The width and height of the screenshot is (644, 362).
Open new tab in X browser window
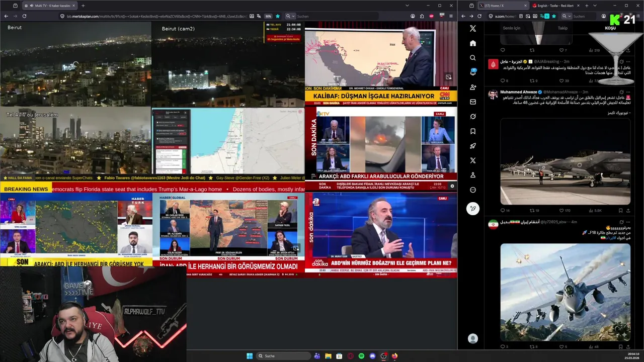[x=587, y=6]
